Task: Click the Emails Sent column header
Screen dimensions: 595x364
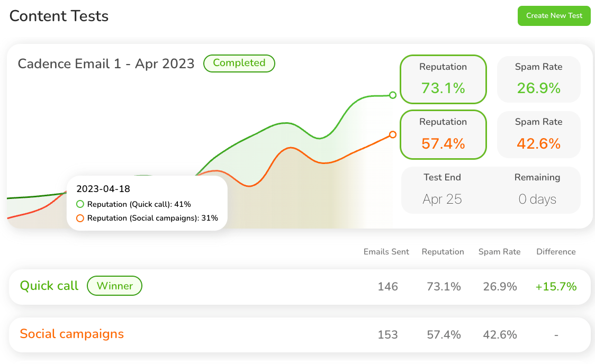Action: tap(386, 252)
